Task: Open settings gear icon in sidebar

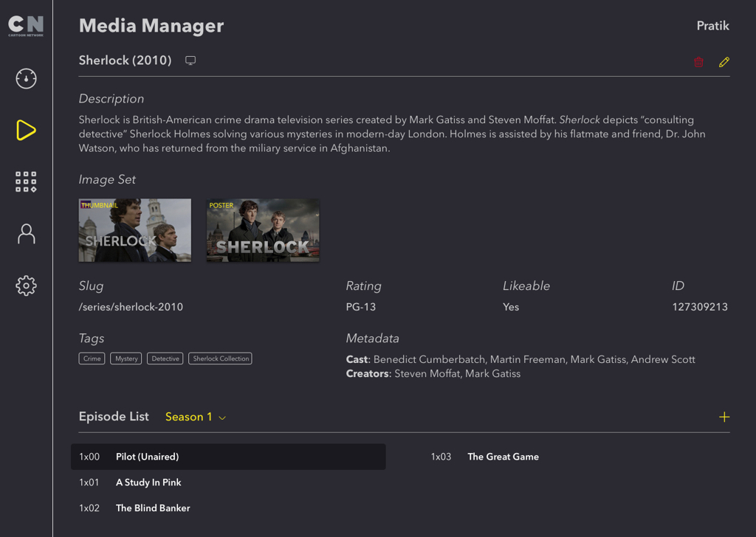Action: (x=26, y=285)
